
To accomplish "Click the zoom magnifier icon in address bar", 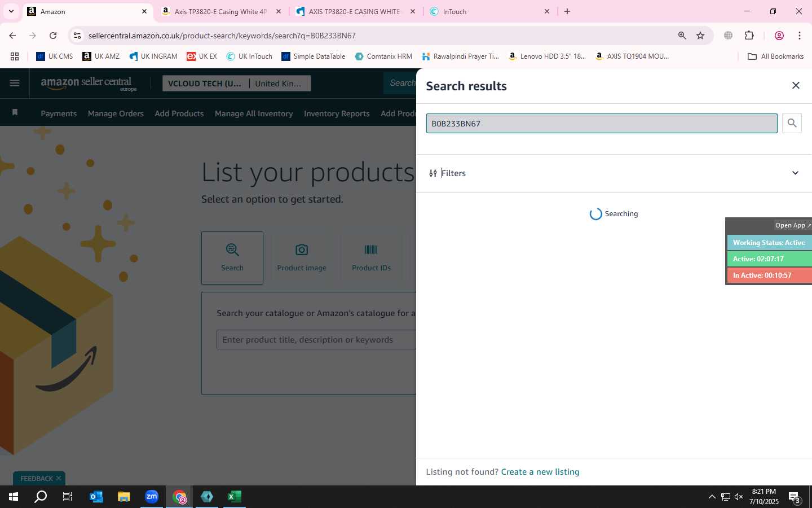I will (682, 36).
